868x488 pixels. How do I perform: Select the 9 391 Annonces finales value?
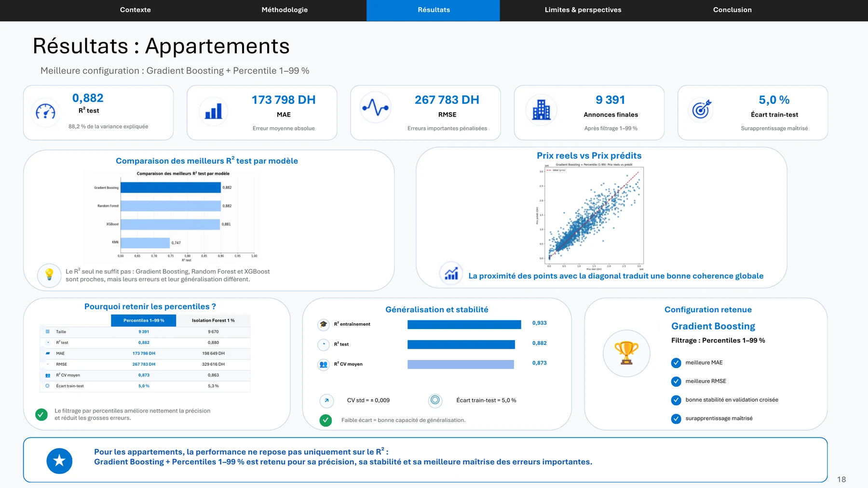pos(610,100)
